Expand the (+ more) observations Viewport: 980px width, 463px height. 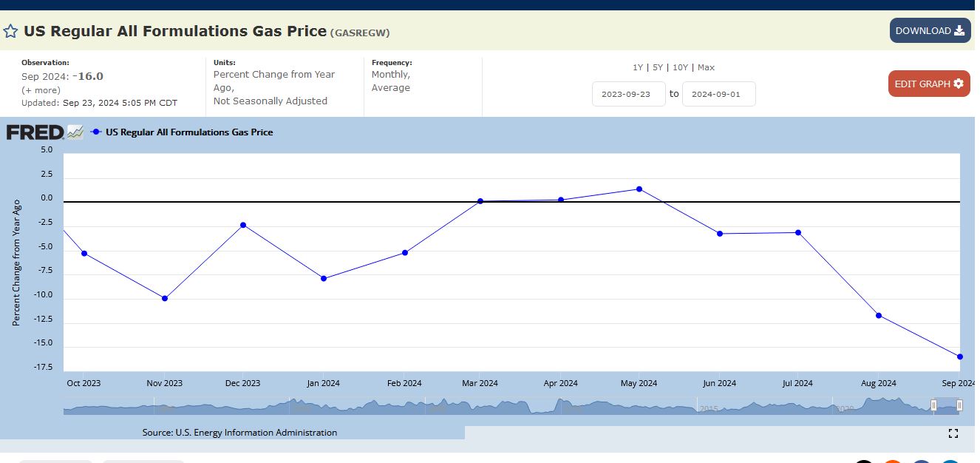coord(41,89)
